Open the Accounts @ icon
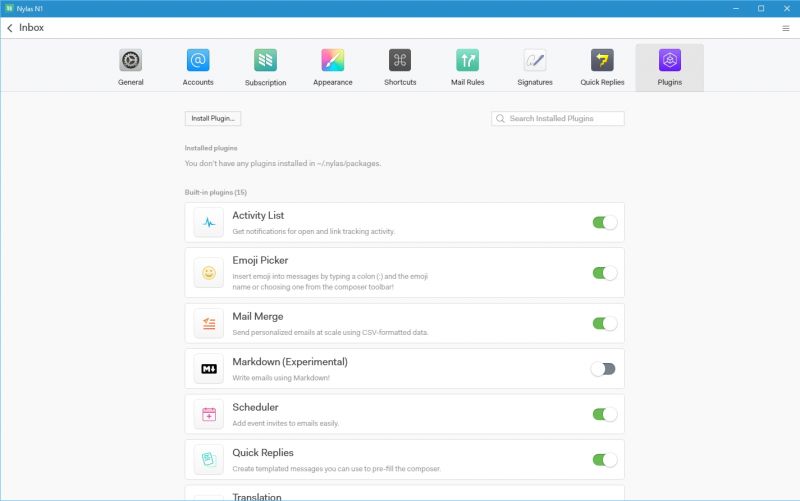 point(198,60)
